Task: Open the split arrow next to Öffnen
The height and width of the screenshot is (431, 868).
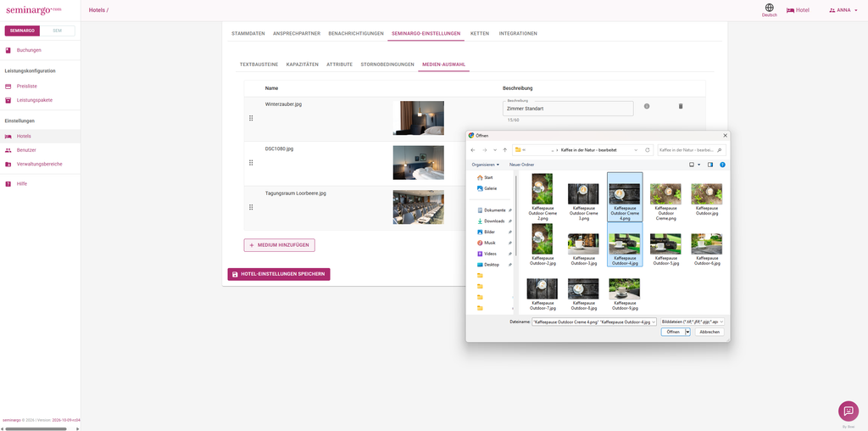Action: [x=688, y=332]
